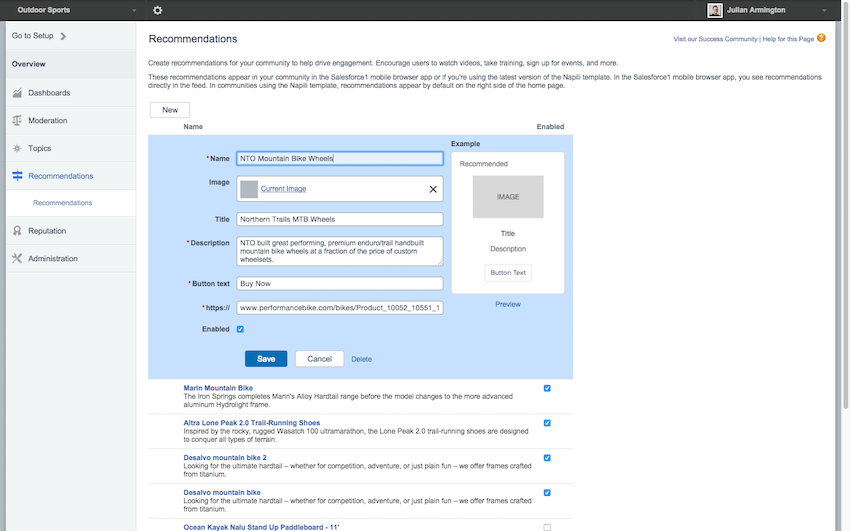Screen dimensions: 850x531
Task: Click the Go to Setup link
Action: pyautogui.click(x=33, y=36)
